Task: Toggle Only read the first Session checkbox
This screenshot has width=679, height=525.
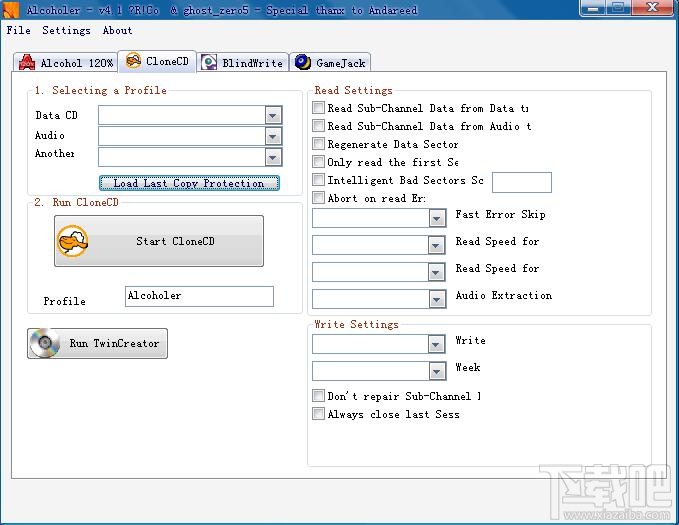Action: [318, 162]
